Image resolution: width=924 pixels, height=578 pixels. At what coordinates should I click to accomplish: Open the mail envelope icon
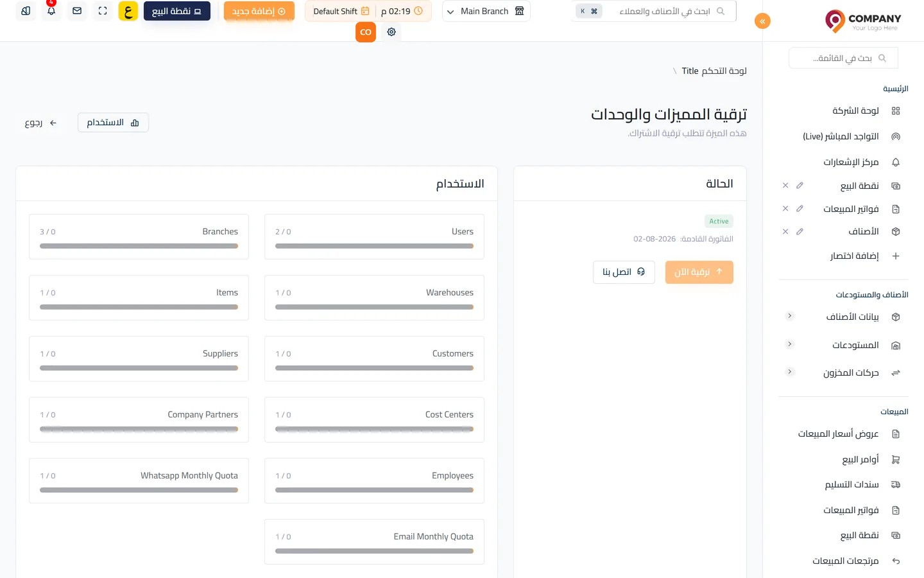(77, 11)
